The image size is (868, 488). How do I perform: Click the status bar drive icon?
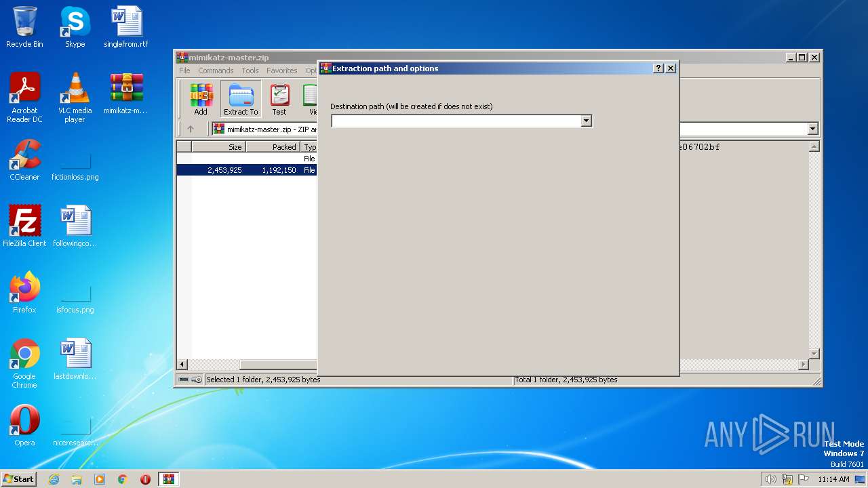click(x=184, y=380)
